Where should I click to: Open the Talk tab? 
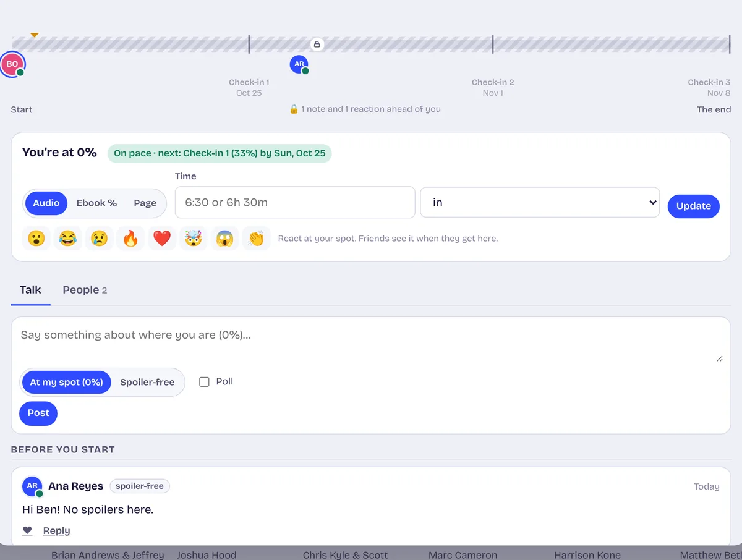pyautogui.click(x=30, y=290)
